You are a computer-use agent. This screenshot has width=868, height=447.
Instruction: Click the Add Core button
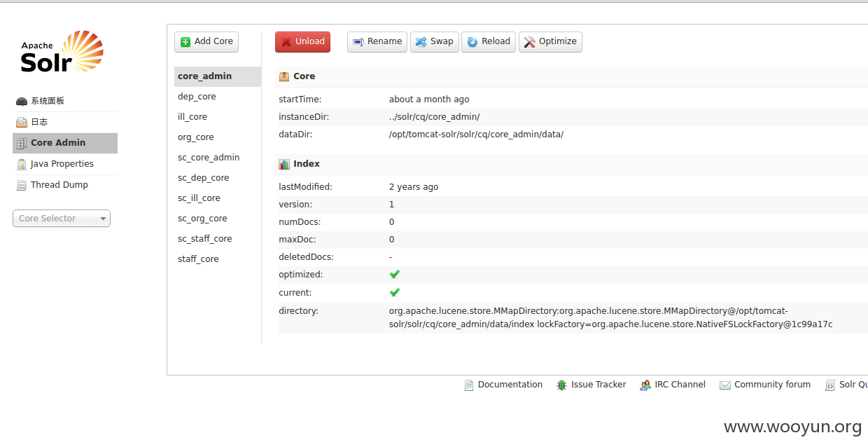[206, 42]
